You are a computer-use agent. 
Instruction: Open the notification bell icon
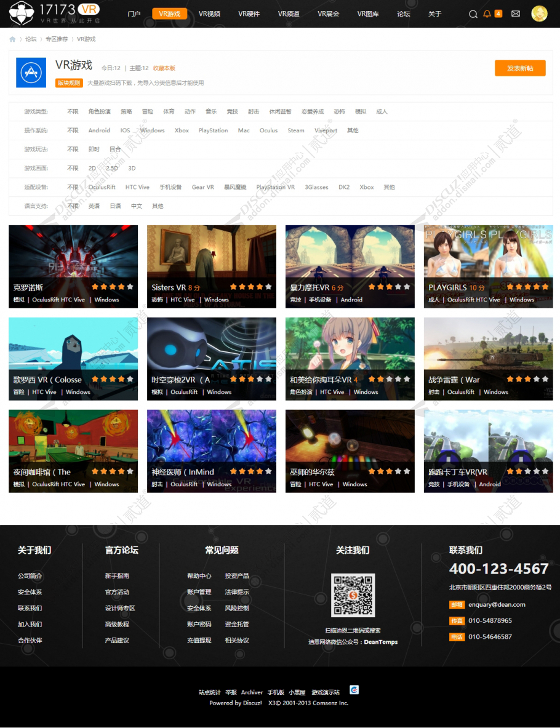(487, 14)
